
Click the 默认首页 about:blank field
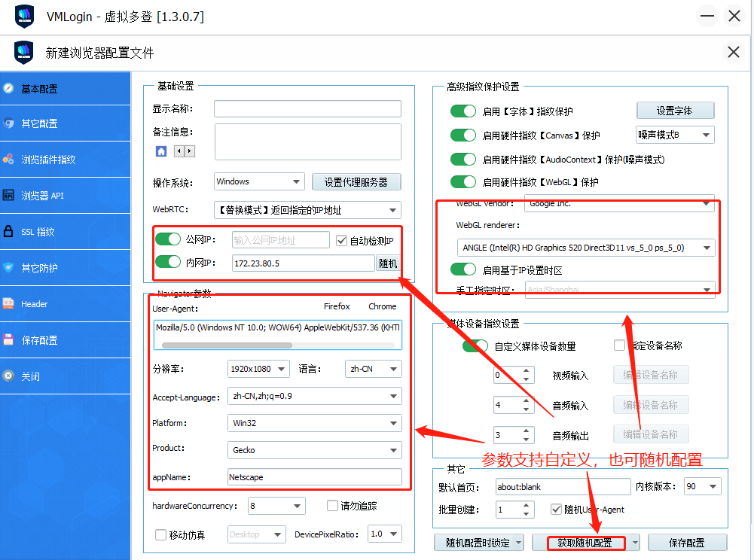click(x=563, y=486)
